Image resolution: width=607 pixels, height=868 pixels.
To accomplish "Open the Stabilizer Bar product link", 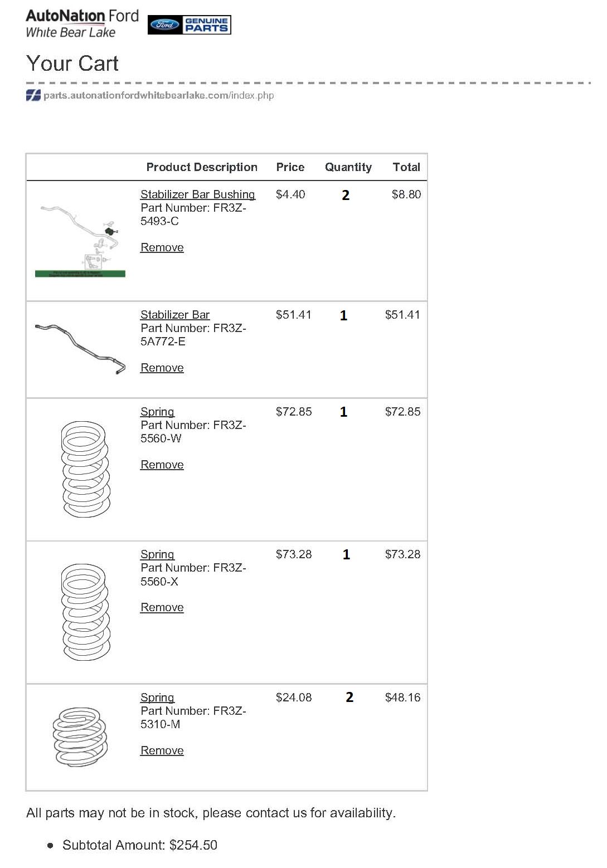I will tap(175, 315).
